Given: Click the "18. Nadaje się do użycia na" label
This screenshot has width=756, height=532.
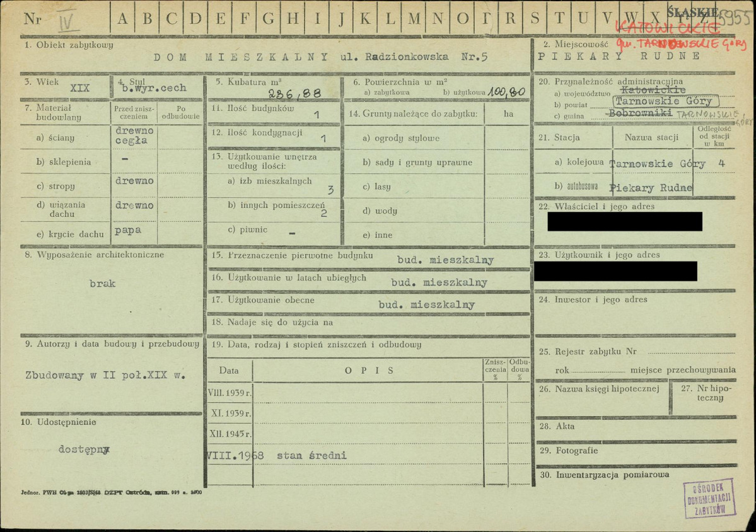Looking at the screenshot, I should (x=272, y=322).
